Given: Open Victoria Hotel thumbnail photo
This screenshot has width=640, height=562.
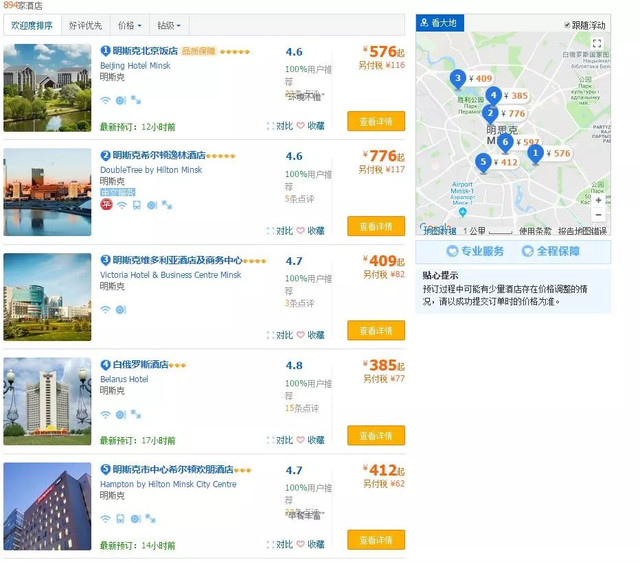Looking at the screenshot, I should coord(47,297).
